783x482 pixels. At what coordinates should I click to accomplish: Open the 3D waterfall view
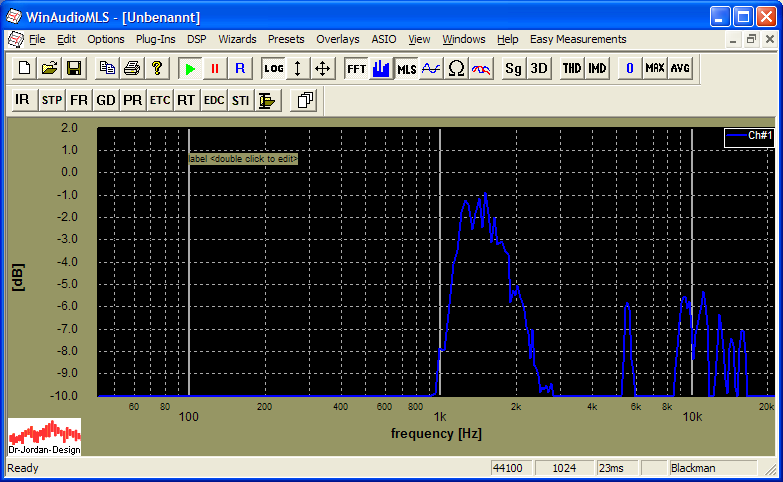click(539, 68)
